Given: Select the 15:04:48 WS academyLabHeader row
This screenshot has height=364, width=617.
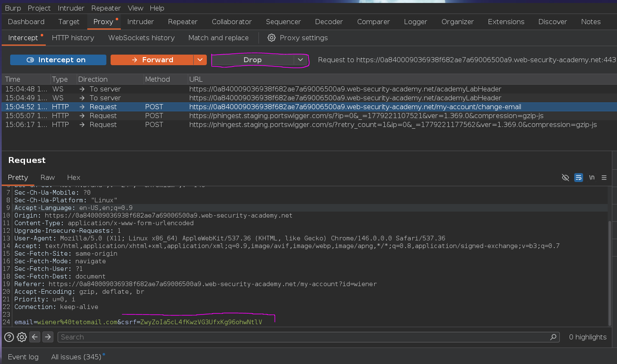Looking at the screenshot, I should click(309, 89).
